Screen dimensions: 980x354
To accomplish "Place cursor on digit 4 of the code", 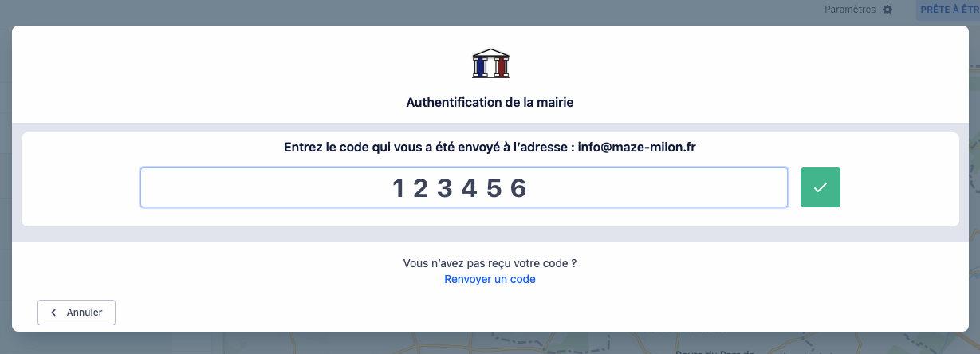I will [469, 188].
